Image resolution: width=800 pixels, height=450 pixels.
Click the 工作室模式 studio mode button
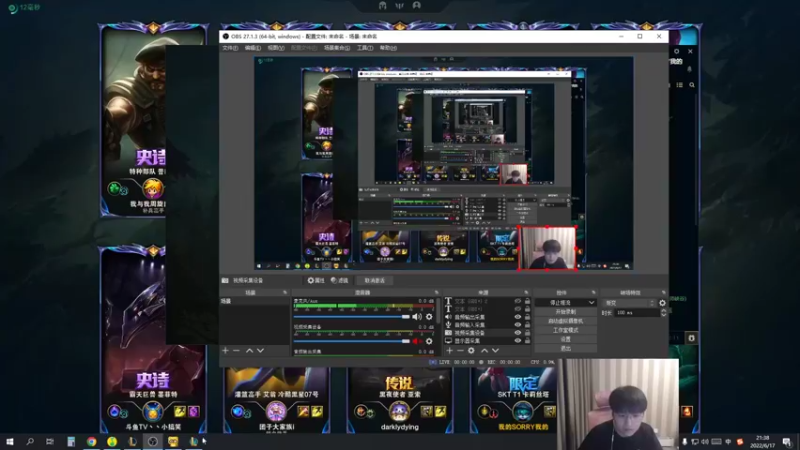565,330
